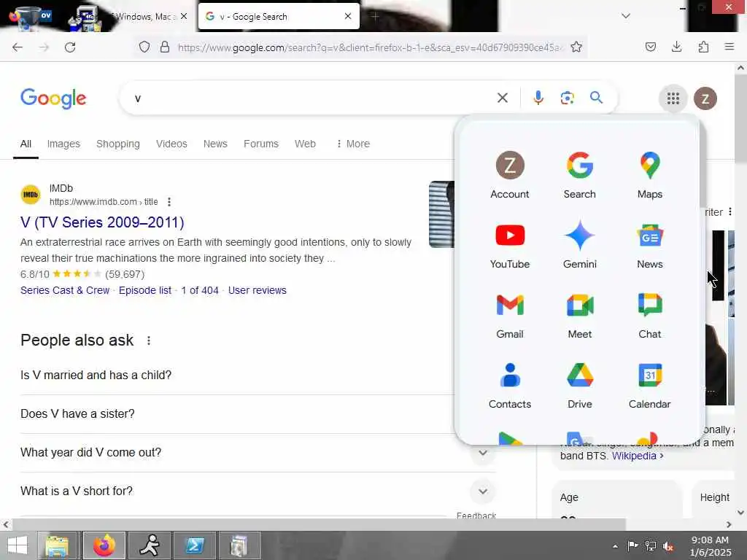Launch Gemini from the apps grid

579,245
